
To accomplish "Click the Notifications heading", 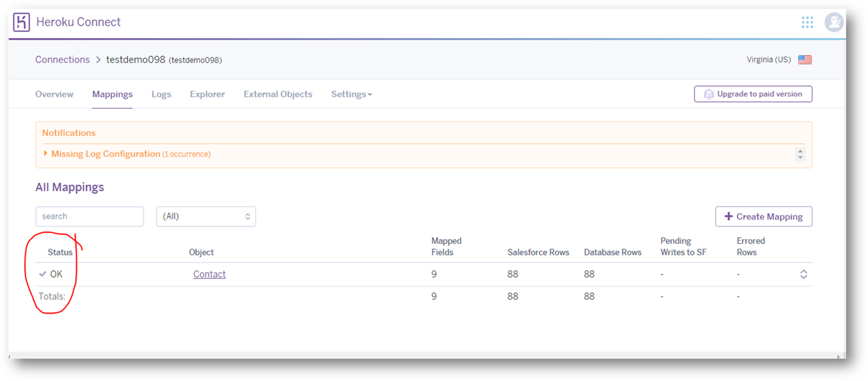I will tap(69, 133).
